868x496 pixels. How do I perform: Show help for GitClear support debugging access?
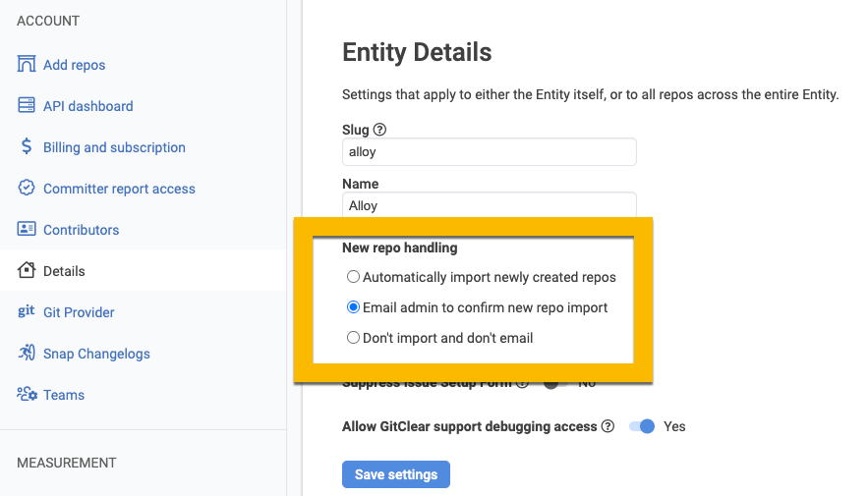[x=608, y=426]
